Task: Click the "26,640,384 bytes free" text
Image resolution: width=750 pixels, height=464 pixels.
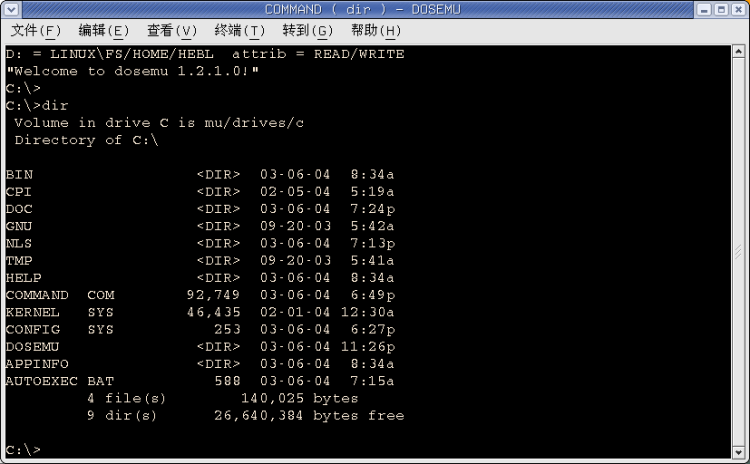Action: (x=322, y=415)
